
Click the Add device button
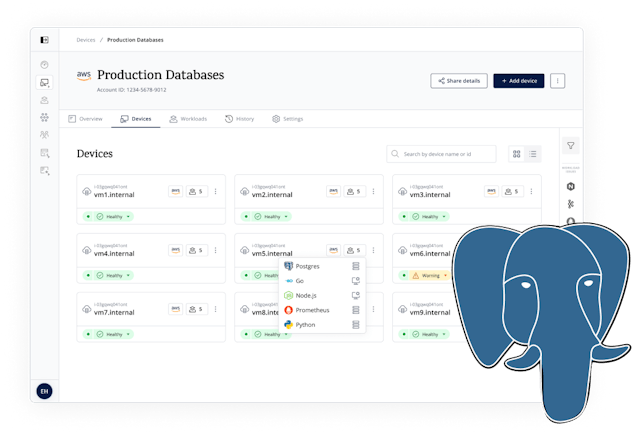pos(518,80)
